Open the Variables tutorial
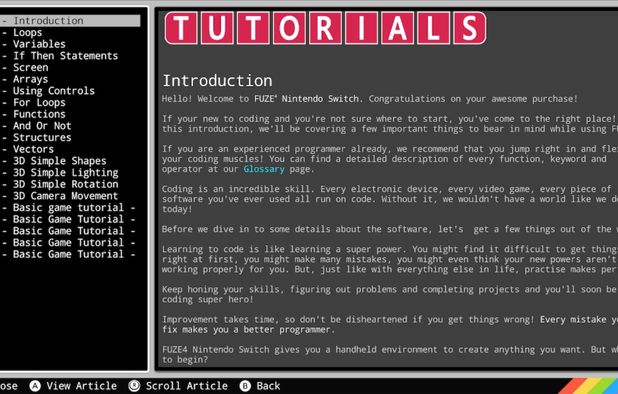Image resolution: width=618 pixels, height=394 pixels. point(39,44)
